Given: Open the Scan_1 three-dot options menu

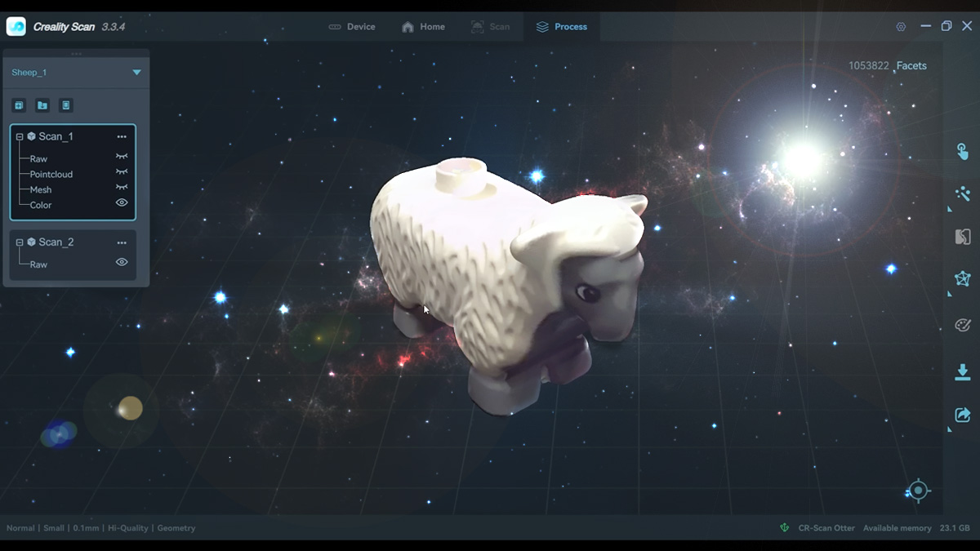Looking at the screenshot, I should click(122, 137).
